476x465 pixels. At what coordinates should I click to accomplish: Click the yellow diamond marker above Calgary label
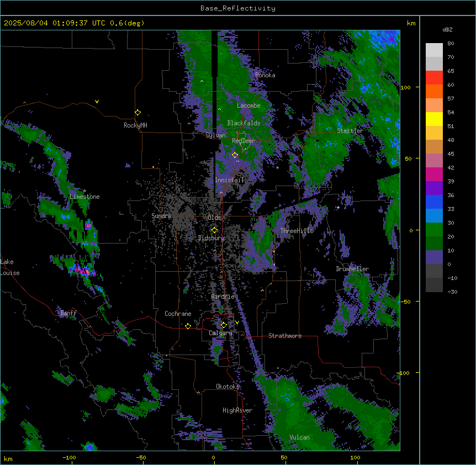(224, 325)
